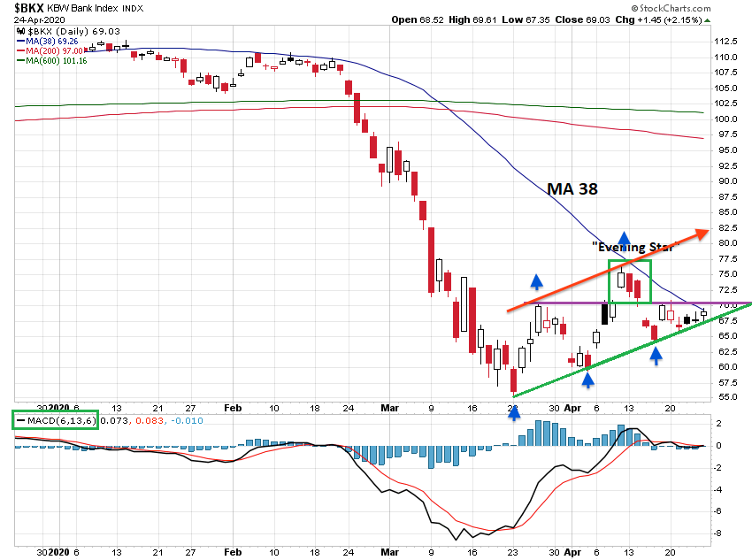Click the 72.5 price axis label

coord(727,289)
